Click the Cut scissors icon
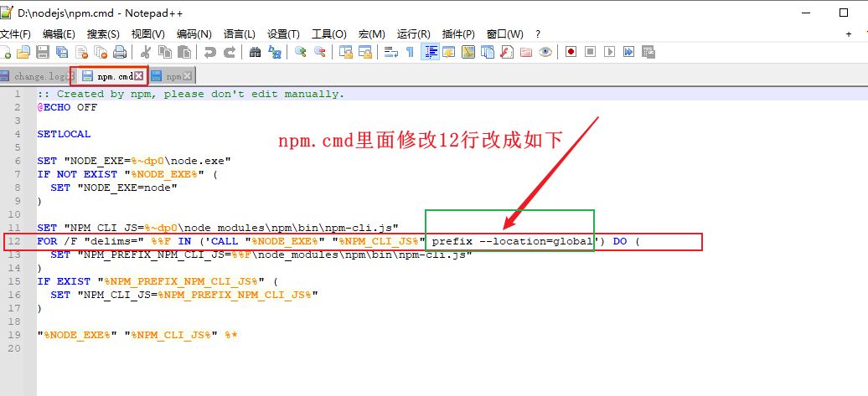This screenshot has width=868, height=396. 145,52
